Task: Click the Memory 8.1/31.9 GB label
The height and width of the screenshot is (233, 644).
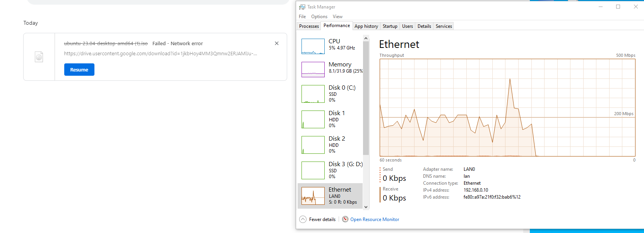Action: 346,71
